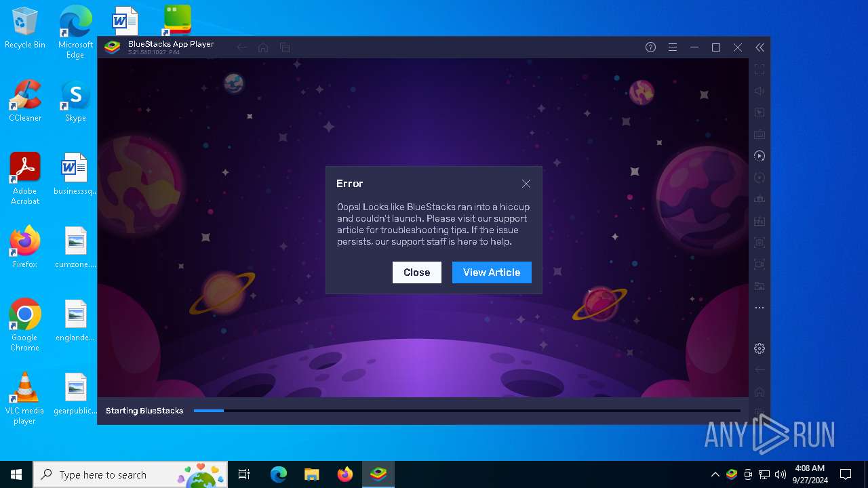This screenshot has height=488, width=868.
Task: Click the taskbar search box
Action: 131,474
